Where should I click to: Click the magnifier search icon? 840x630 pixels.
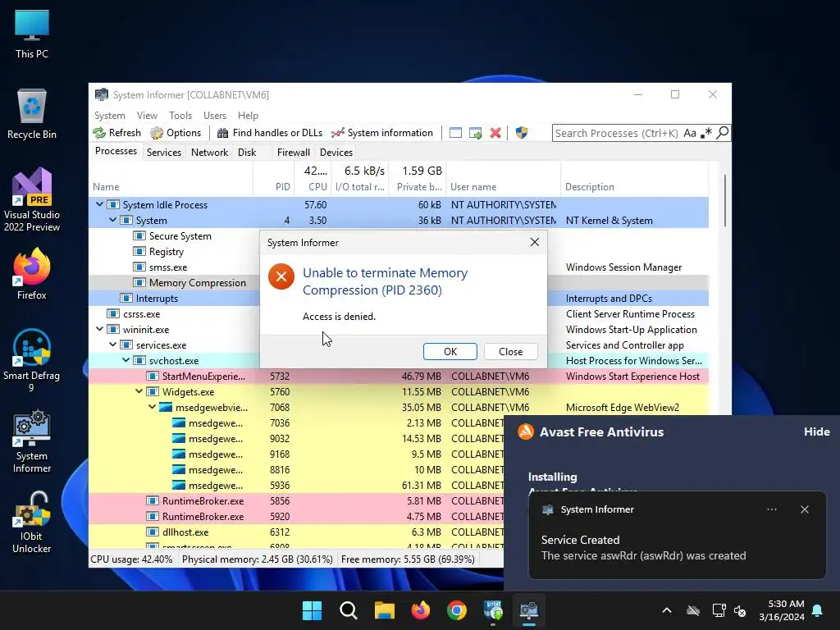pos(722,132)
